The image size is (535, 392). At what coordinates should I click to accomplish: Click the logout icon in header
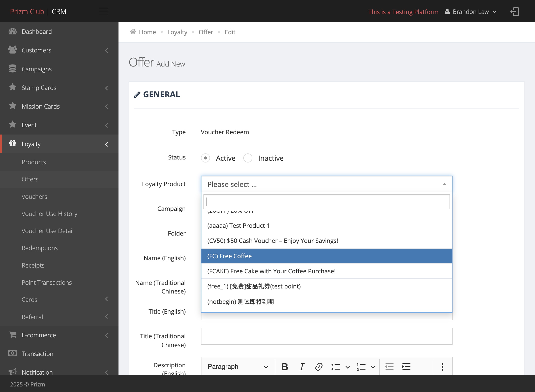(515, 12)
